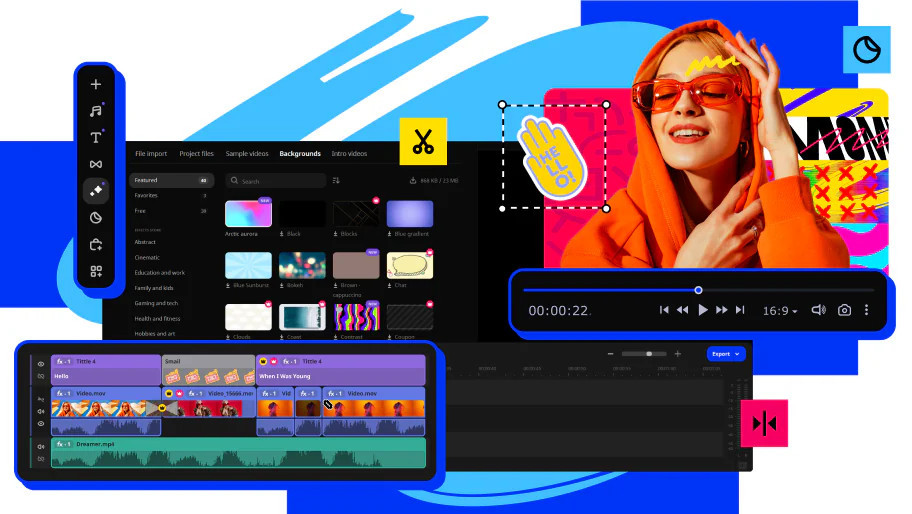The height and width of the screenshot is (514, 912).
Task: Take a snapshot with the camera icon
Action: (844, 310)
